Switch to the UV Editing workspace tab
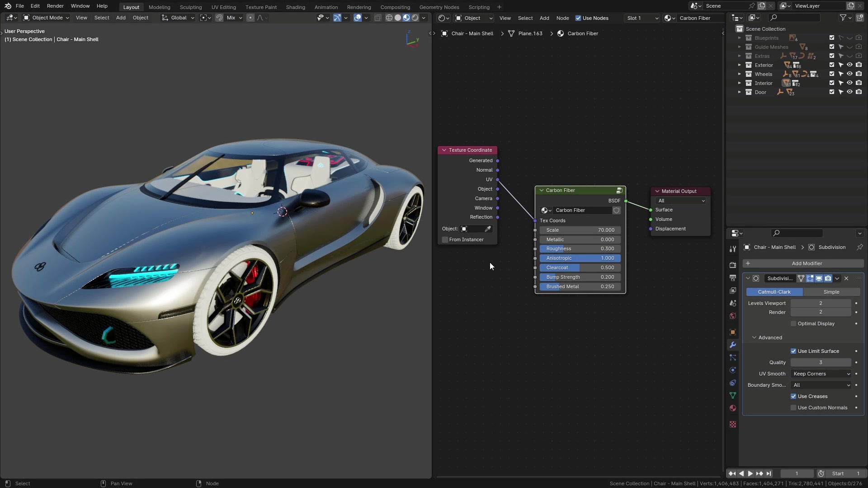Screen dimensions: 868x488 [x=223, y=7]
